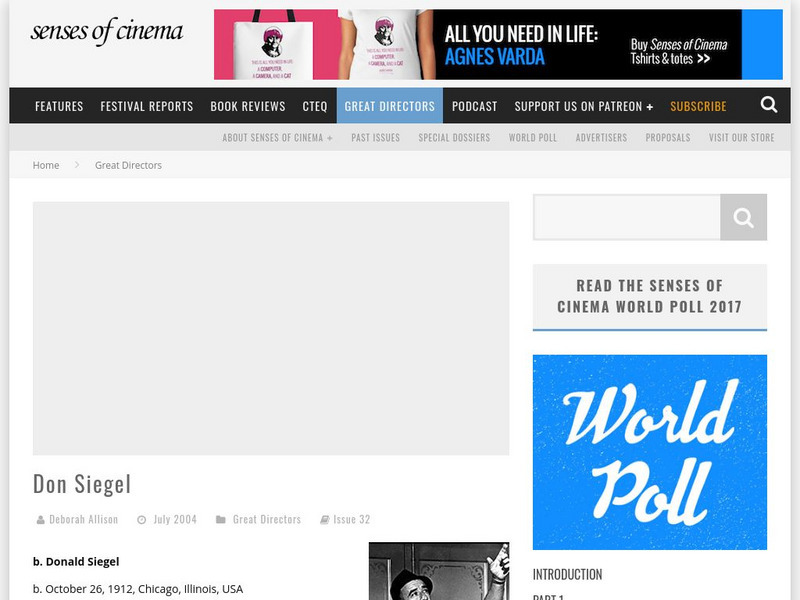This screenshot has width=800, height=600.
Task: Click the large grey placeholder above the title
Action: tap(271, 328)
